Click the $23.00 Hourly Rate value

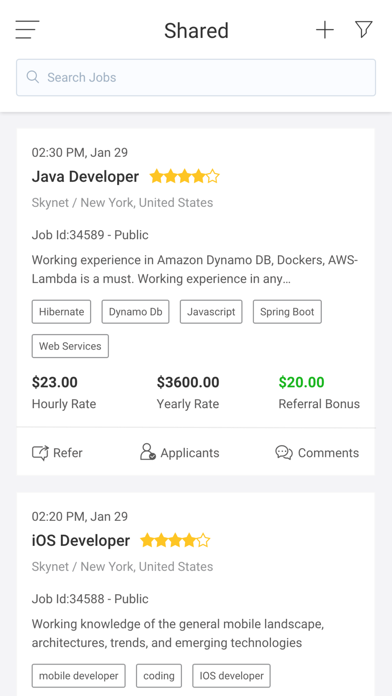coord(55,382)
